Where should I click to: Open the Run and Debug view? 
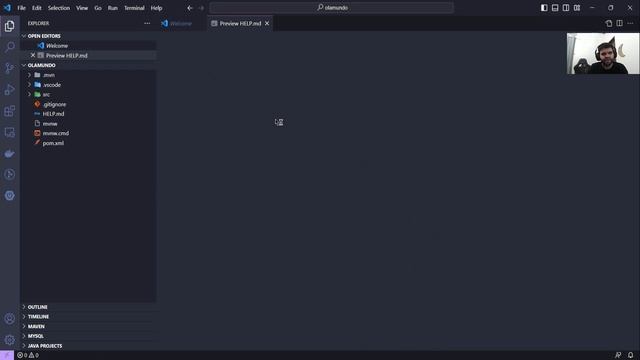point(9,89)
